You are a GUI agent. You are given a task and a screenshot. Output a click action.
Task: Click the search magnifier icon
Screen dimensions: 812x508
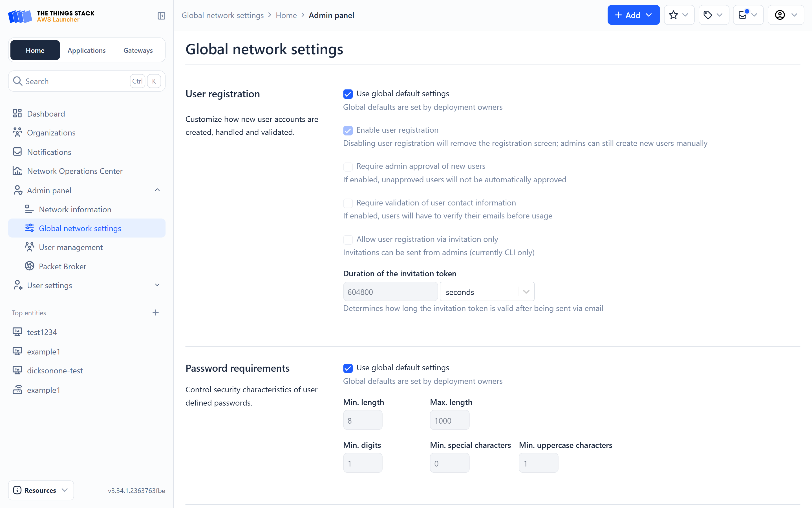click(17, 81)
